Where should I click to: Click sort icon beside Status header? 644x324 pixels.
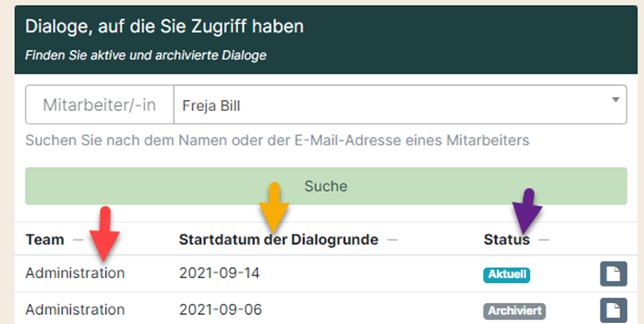coord(544,240)
